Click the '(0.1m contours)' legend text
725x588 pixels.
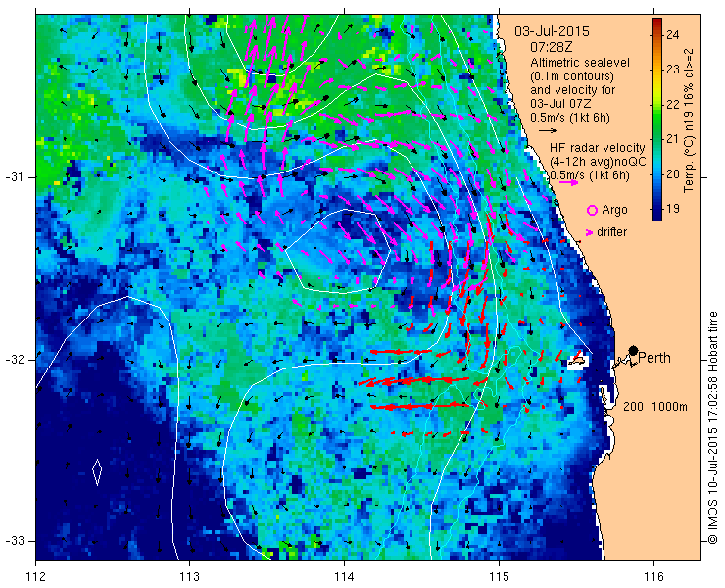tap(572, 75)
